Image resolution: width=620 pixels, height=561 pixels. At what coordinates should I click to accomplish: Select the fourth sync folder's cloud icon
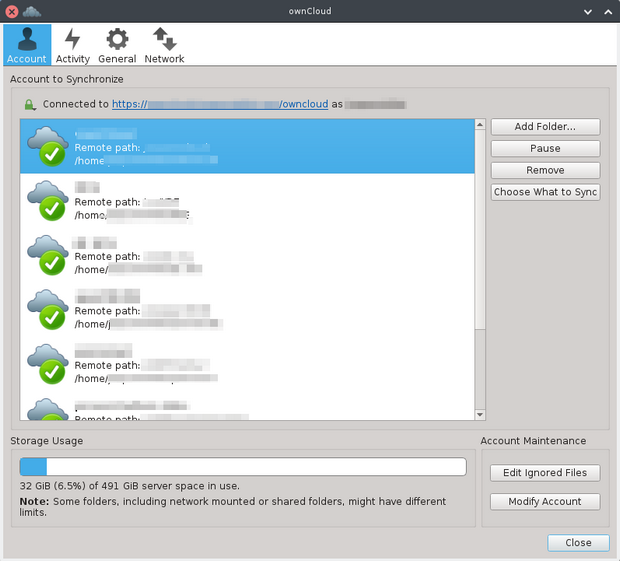pyautogui.click(x=47, y=309)
